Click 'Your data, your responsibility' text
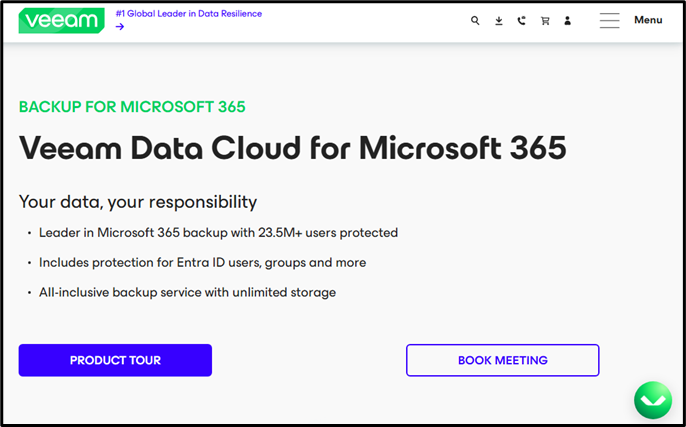The width and height of the screenshot is (686, 427). pos(138,202)
